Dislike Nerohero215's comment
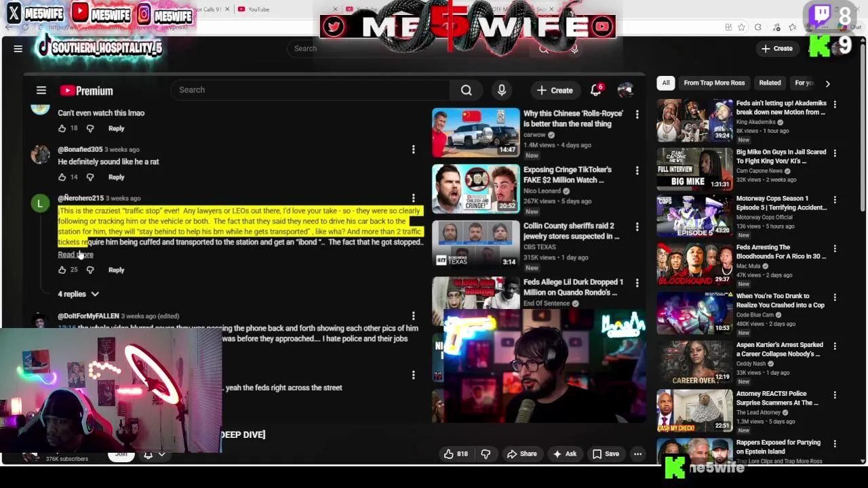 pyautogui.click(x=90, y=270)
